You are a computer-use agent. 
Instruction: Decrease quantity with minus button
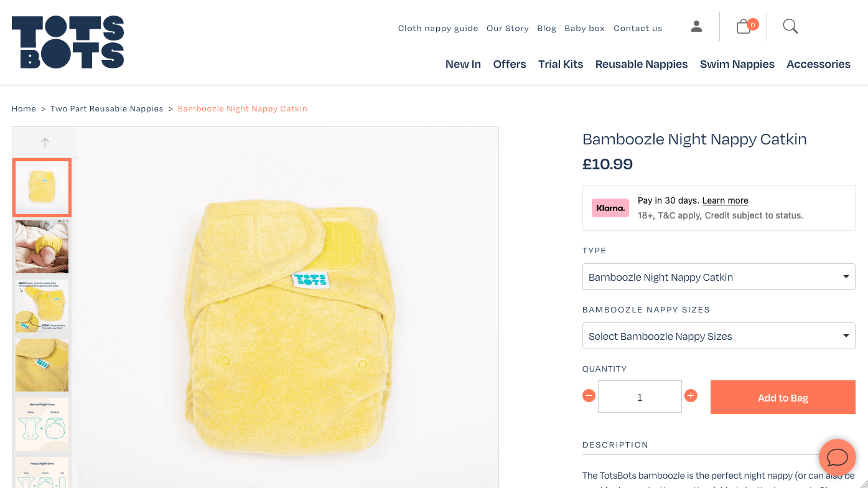point(589,396)
